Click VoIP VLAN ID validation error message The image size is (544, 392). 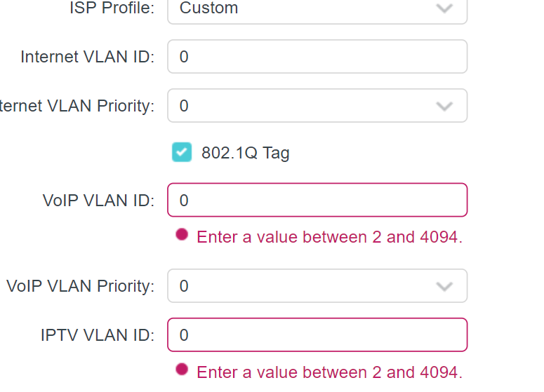click(329, 237)
